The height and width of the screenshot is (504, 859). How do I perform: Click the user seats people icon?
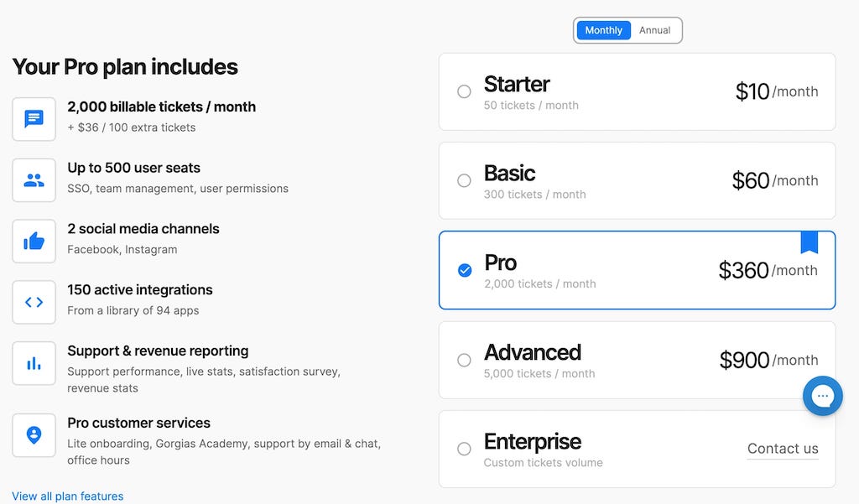tap(34, 180)
